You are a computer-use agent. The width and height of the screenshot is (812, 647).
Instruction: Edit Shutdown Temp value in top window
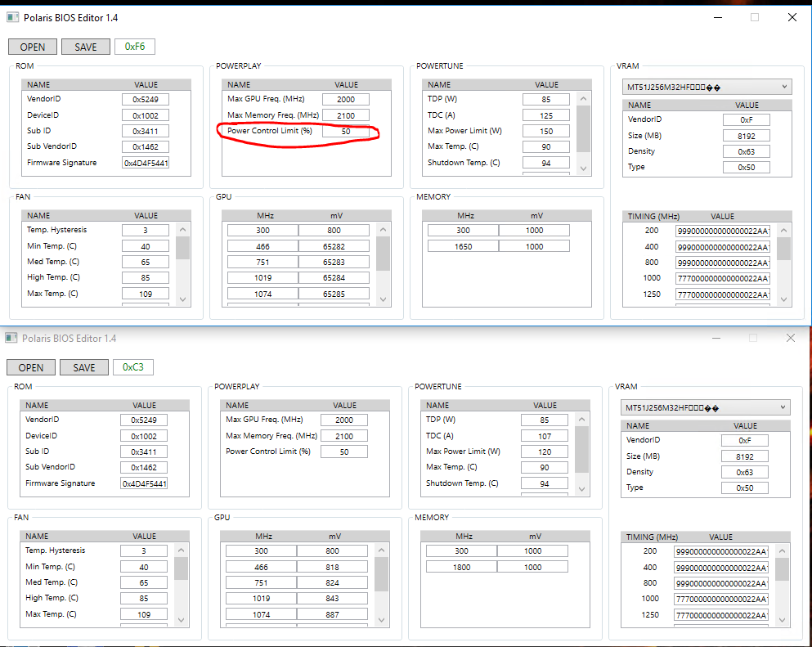tap(546, 163)
